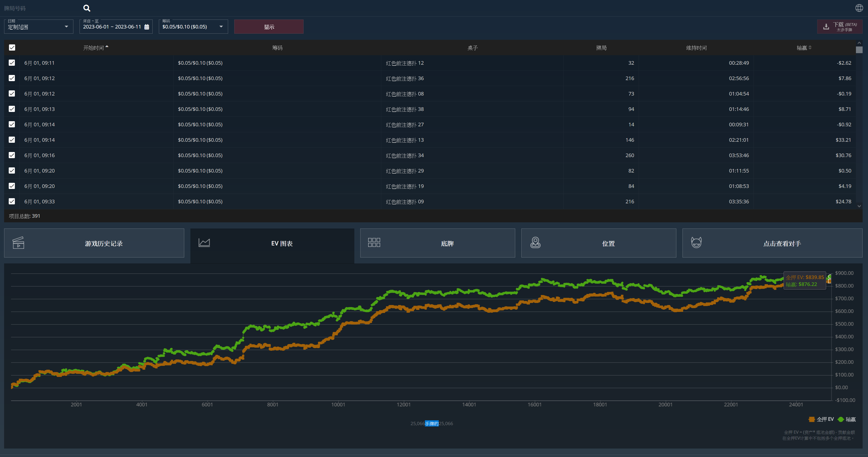Switch to 底牌 tab

tap(437, 243)
